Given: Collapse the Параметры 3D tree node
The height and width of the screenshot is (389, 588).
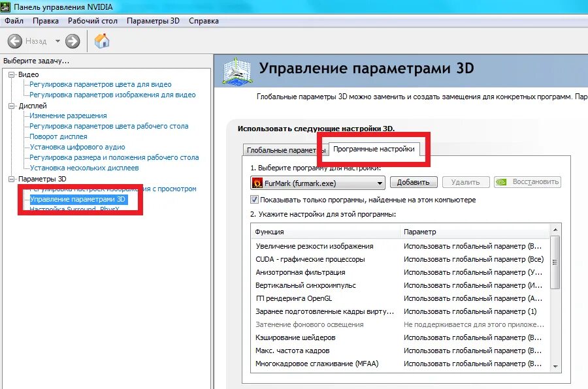Looking at the screenshot, I should point(12,179).
